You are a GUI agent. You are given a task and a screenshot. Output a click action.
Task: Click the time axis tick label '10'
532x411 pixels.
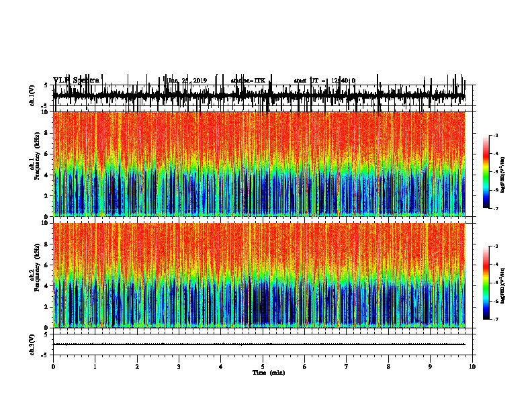coord(472,367)
